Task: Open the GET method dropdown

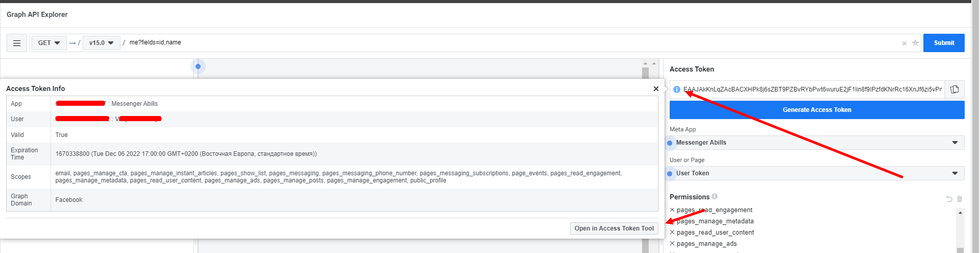Action: coord(49,43)
